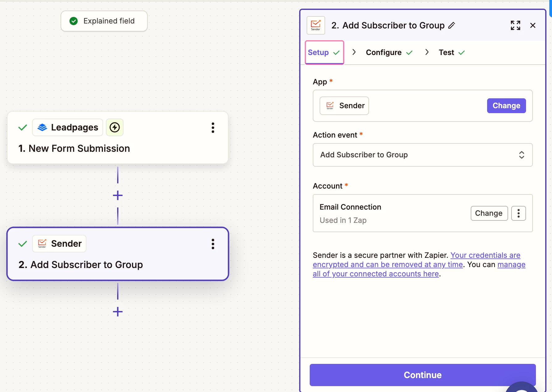Open Leadpages step three-dot menu
Image resolution: width=552 pixels, height=392 pixels.
[x=213, y=128]
